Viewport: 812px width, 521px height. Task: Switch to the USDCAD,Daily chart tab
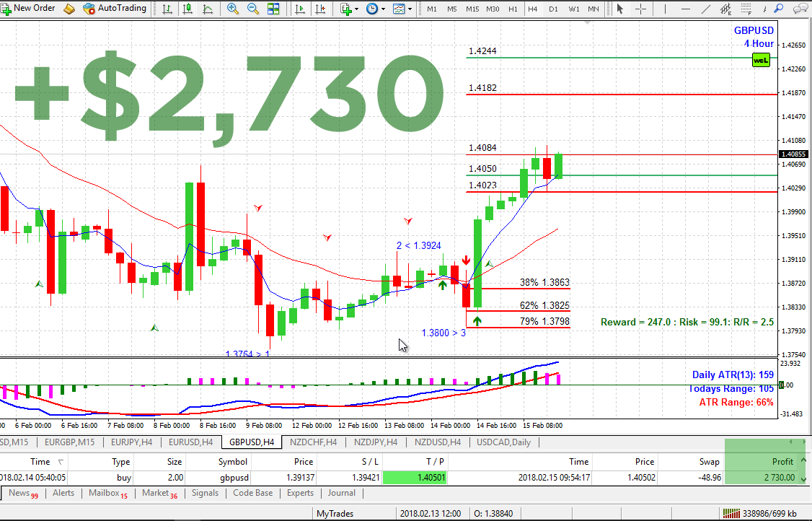(503, 442)
